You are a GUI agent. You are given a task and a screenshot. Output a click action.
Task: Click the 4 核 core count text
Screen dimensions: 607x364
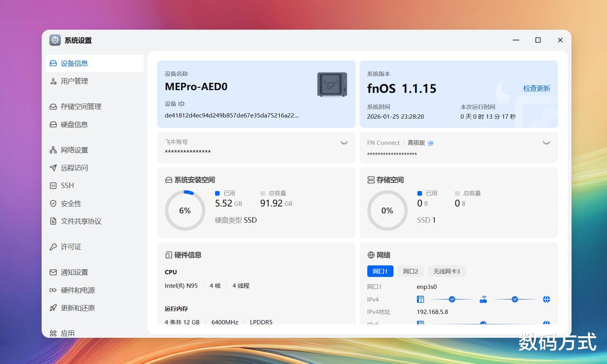(x=215, y=286)
